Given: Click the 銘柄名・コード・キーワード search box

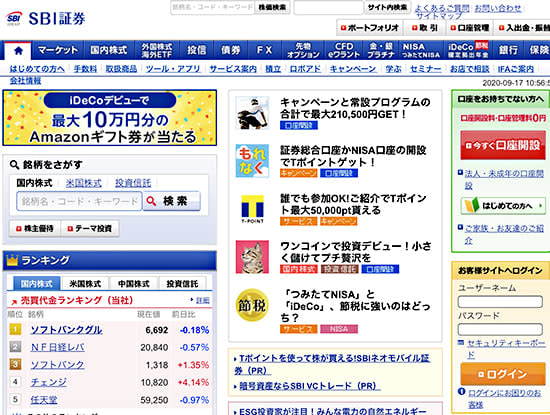Looking at the screenshot, I should click(79, 201).
